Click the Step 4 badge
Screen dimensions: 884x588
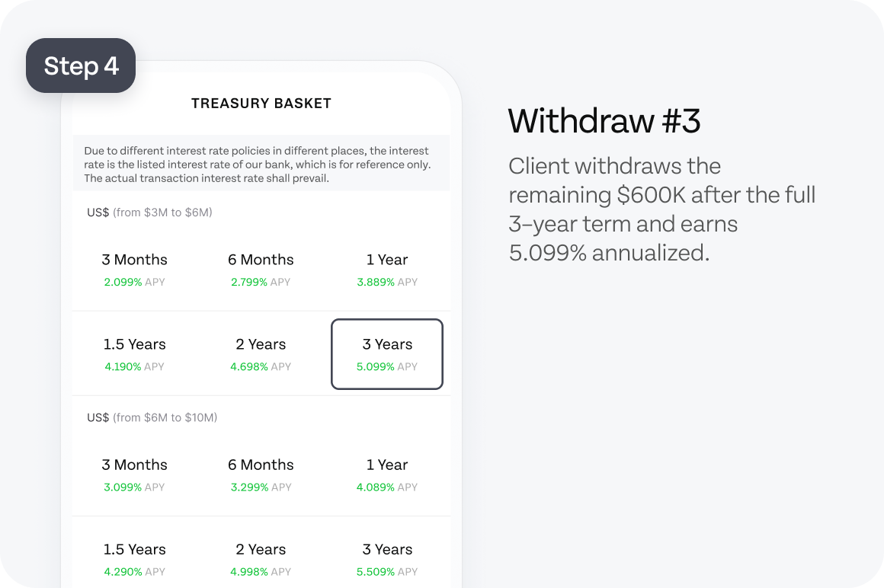click(81, 66)
